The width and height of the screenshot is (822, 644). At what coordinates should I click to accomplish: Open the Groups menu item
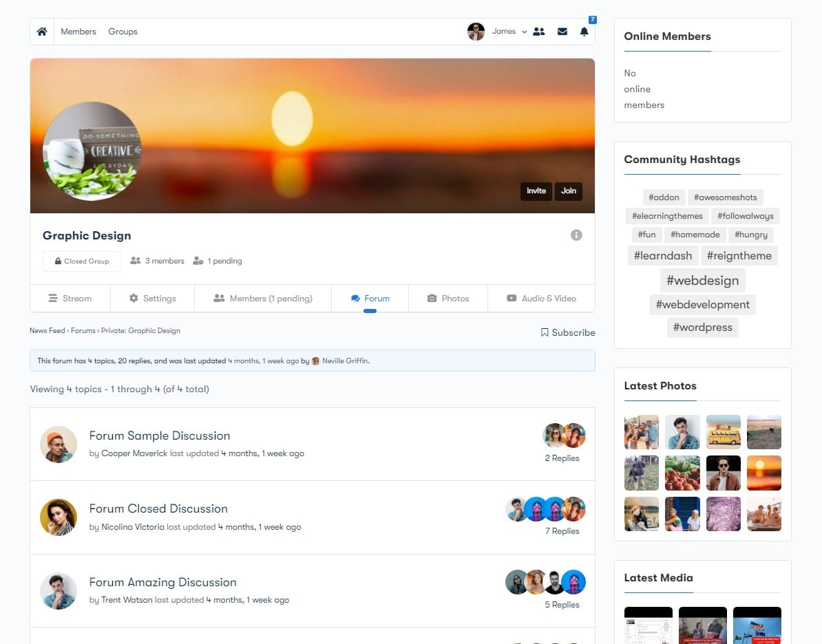click(123, 31)
